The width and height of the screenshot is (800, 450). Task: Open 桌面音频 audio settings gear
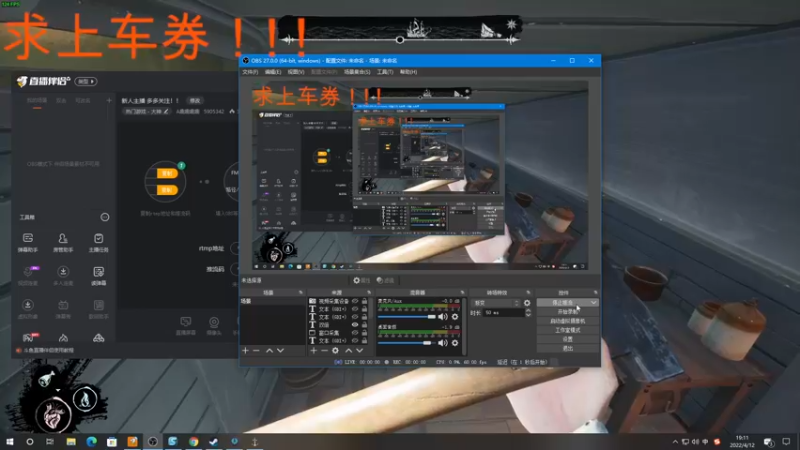pyautogui.click(x=455, y=343)
